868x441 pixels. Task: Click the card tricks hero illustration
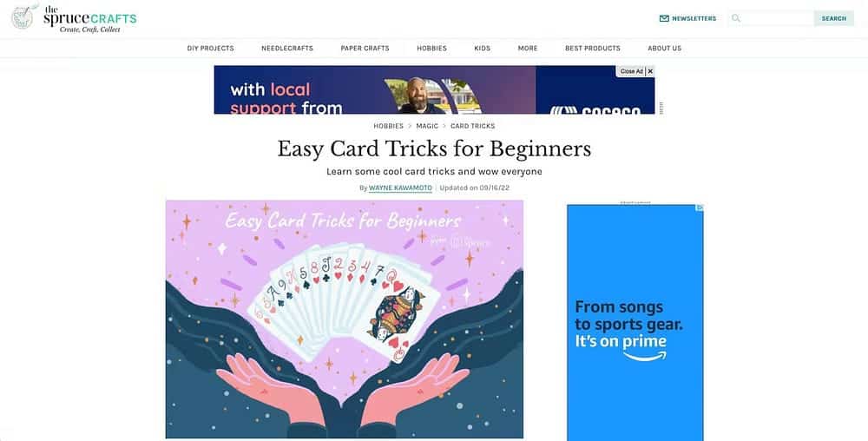(x=345, y=319)
